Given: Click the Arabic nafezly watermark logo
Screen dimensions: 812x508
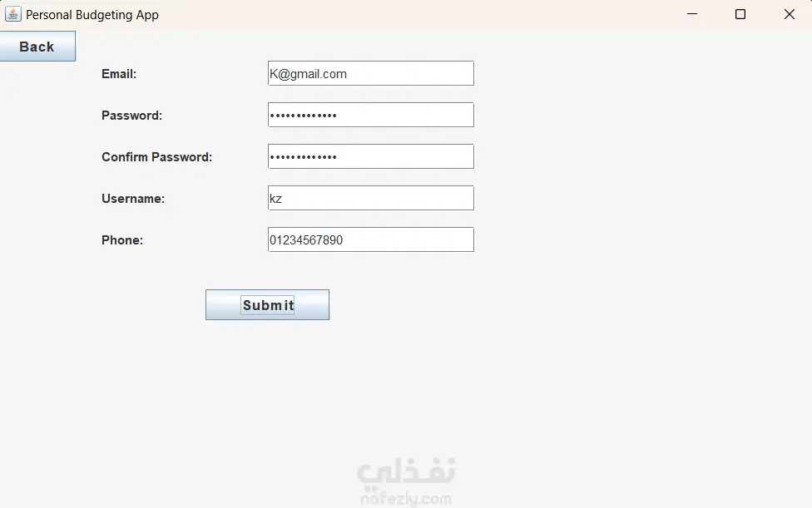Looking at the screenshot, I should (406, 471).
